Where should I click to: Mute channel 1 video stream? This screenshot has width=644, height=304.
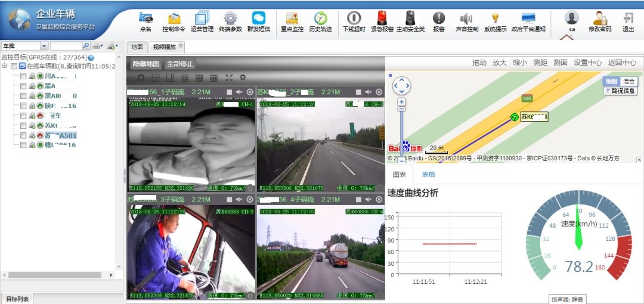(x=239, y=92)
